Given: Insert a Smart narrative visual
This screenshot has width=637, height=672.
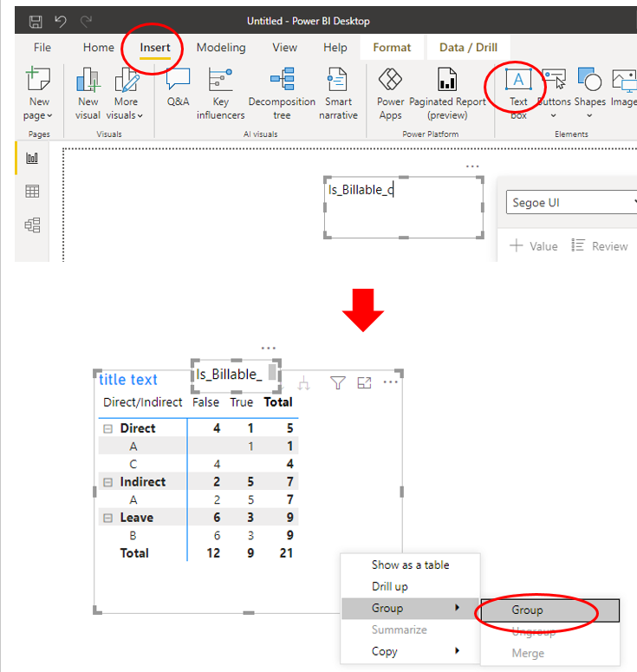Looking at the screenshot, I should pos(338,94).
